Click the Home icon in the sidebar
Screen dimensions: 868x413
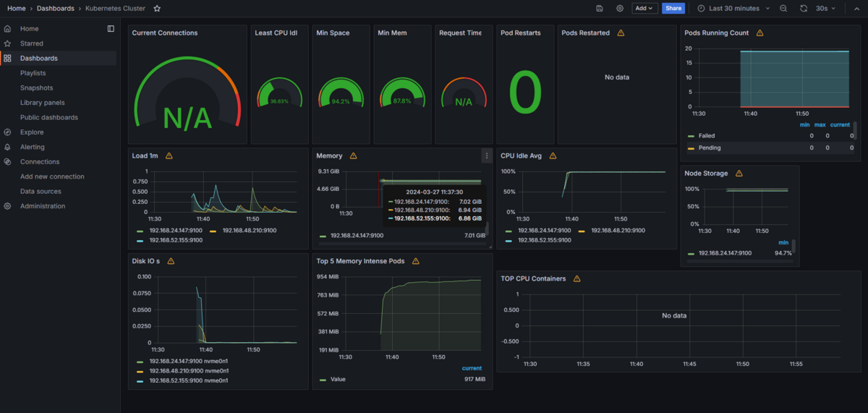click(x=7, y=29)
